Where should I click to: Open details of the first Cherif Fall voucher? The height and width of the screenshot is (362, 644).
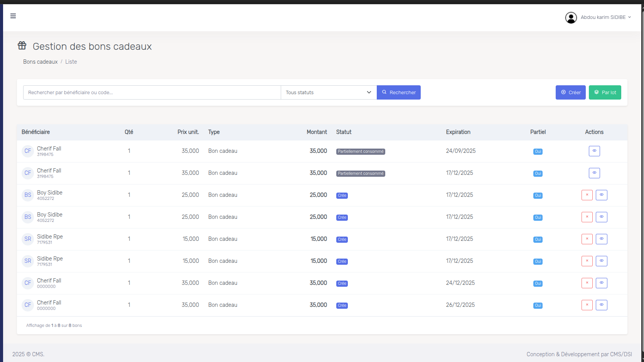pyautogui.click(x=594, y=151)
